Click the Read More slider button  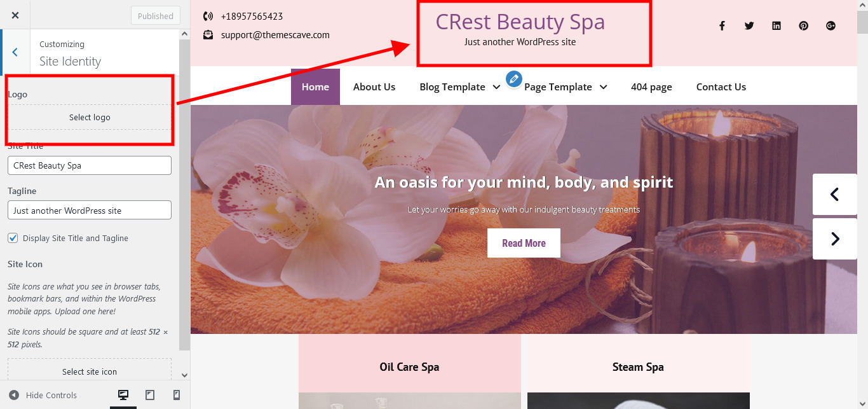point(524,243)
